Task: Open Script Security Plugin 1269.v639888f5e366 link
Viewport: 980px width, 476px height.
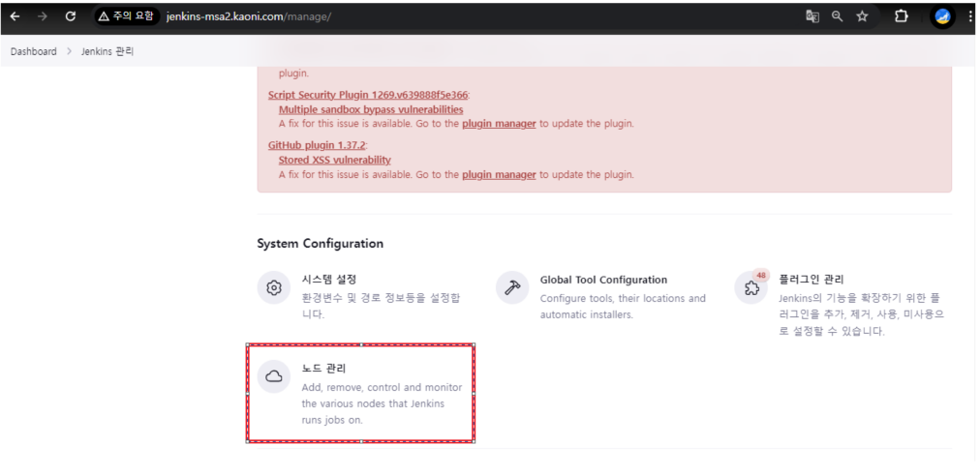Action: coord(368,95)
